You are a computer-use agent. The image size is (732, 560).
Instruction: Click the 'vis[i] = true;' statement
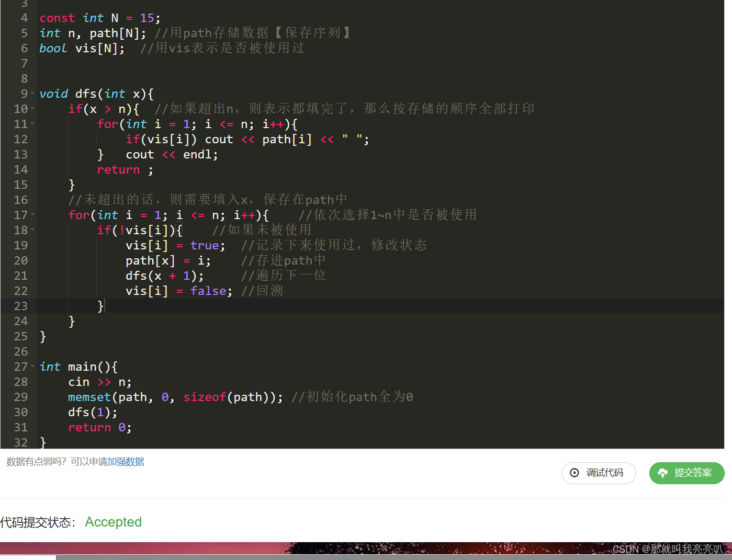175,245
